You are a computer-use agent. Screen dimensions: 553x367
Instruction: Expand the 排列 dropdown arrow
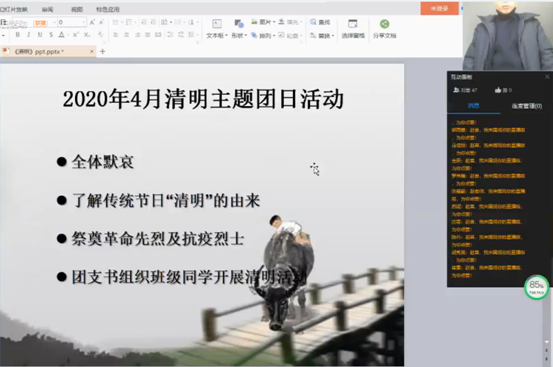pyautogui.click(x=274, y=36)
